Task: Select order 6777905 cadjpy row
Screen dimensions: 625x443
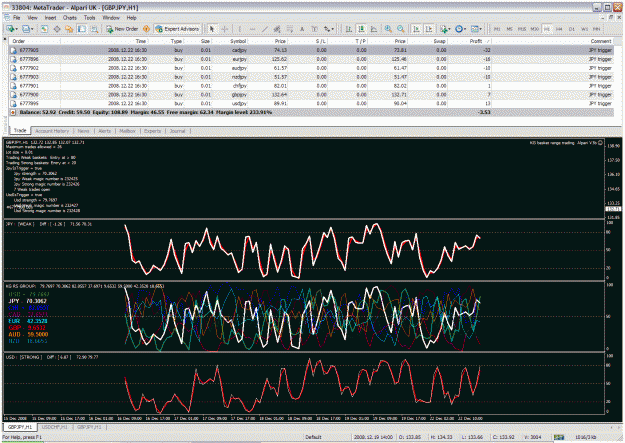Action: (311, 50)
